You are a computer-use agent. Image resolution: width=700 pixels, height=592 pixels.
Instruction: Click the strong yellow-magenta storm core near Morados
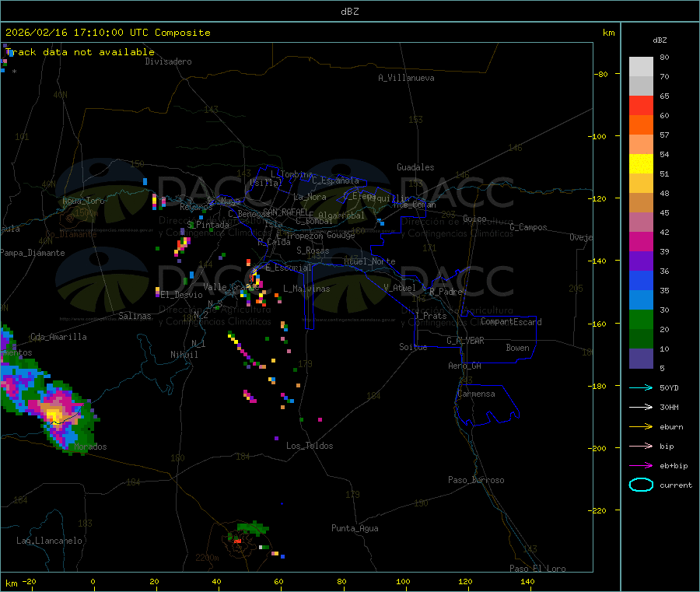[x=54, y=415]
